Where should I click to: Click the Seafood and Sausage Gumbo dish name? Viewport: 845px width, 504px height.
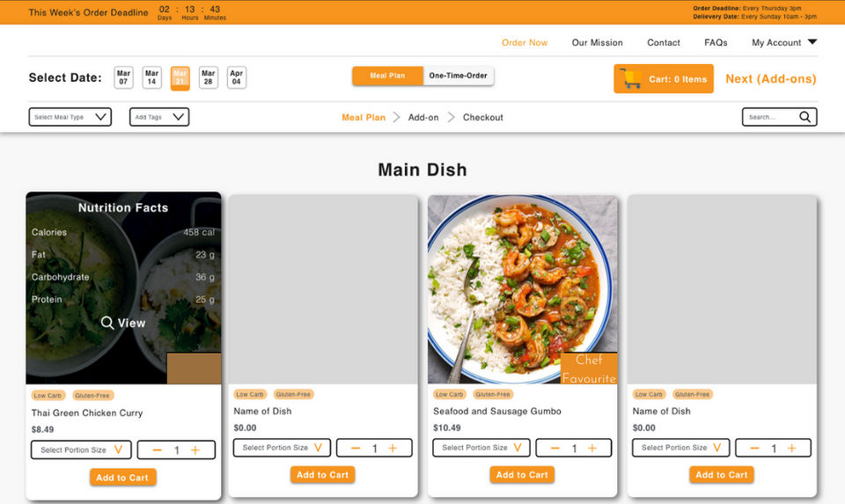496,411
